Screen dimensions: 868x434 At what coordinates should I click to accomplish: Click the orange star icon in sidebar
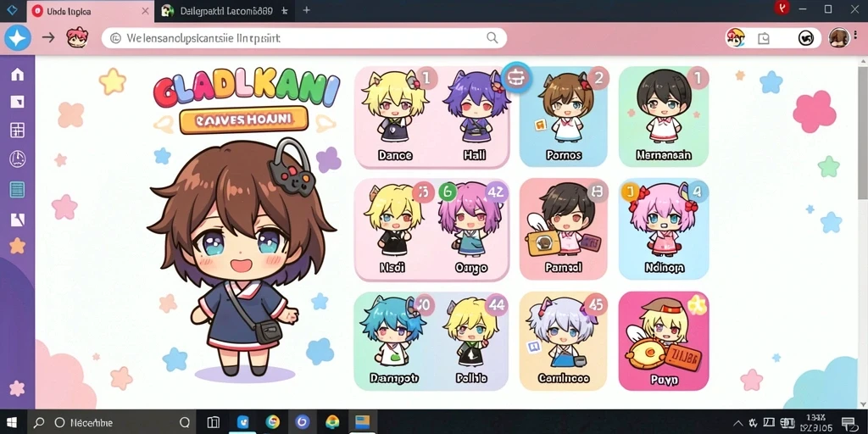point(18,245)
